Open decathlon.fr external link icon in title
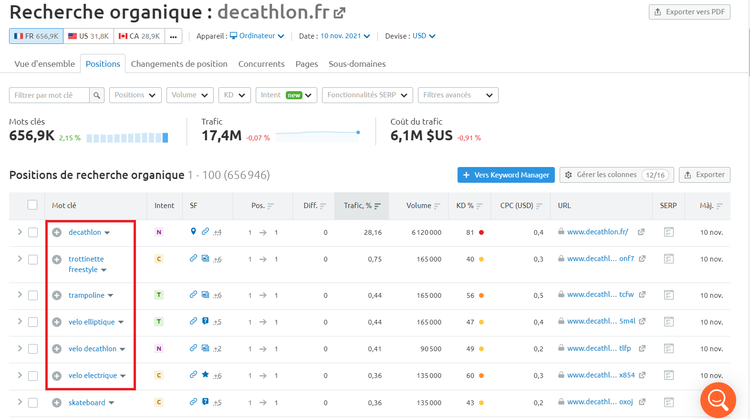 pyautogui.click(x=340, y=13)
